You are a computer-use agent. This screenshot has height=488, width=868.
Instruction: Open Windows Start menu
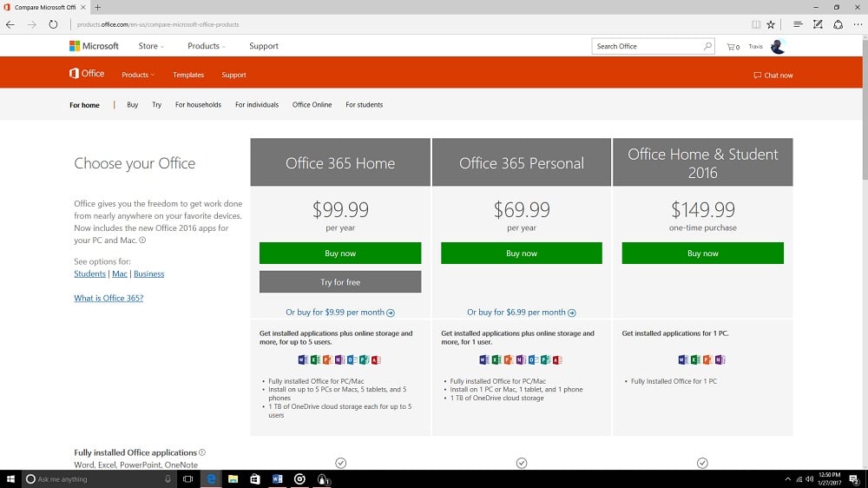point(10,479)
